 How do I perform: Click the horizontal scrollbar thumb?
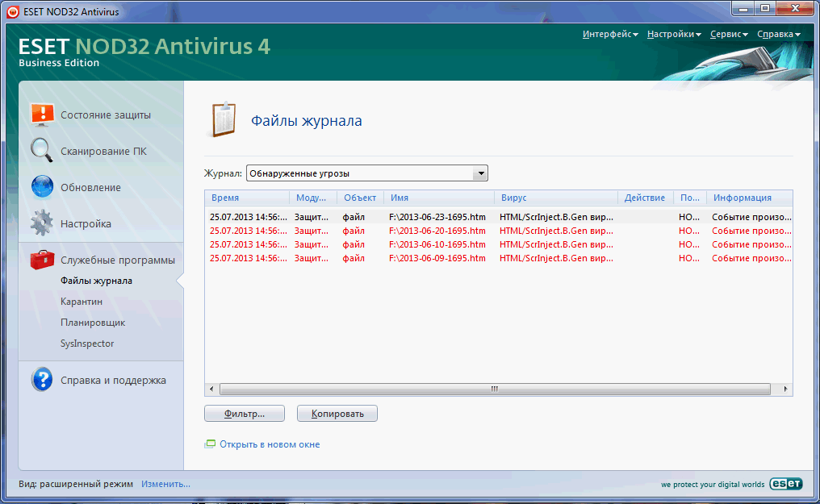[495, 389]
